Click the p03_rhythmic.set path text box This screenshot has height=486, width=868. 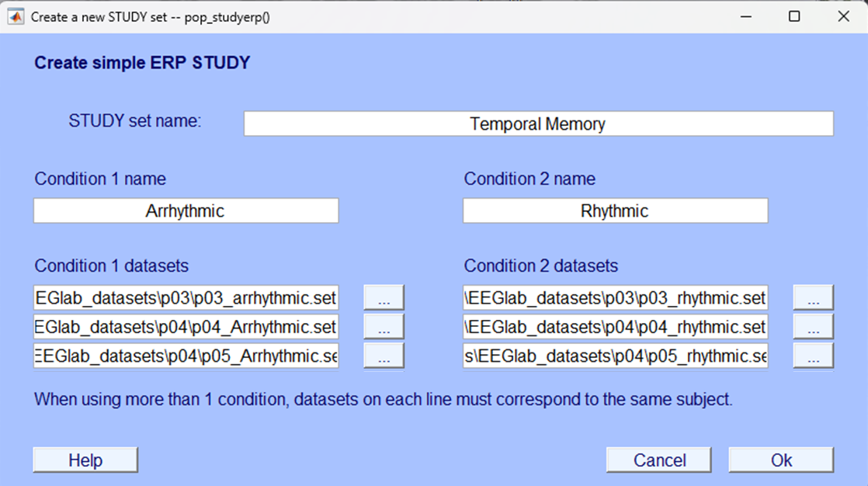pos(615,297)
